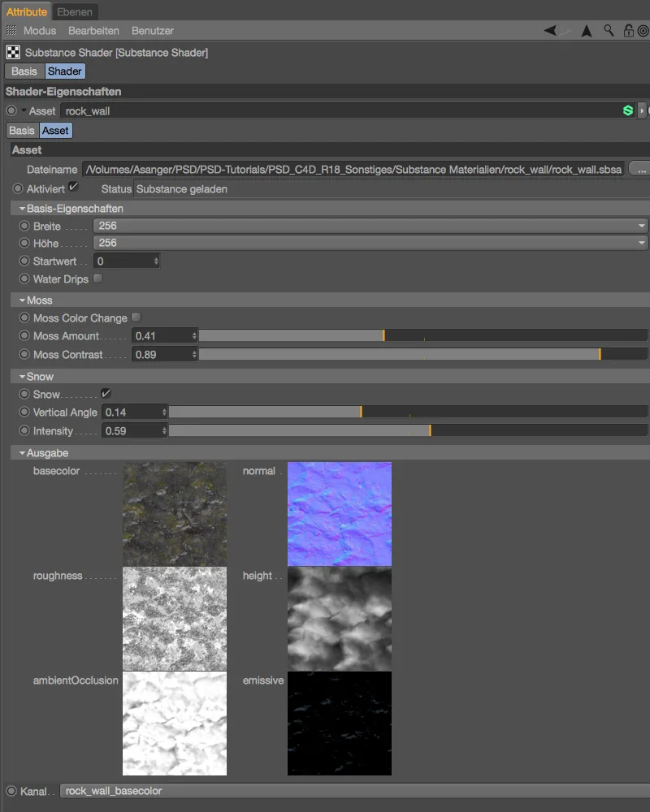This screenshot has height=812, width=650.
Task: Enable the Moss Color Change checkbox
Action: tap(136, 317)
